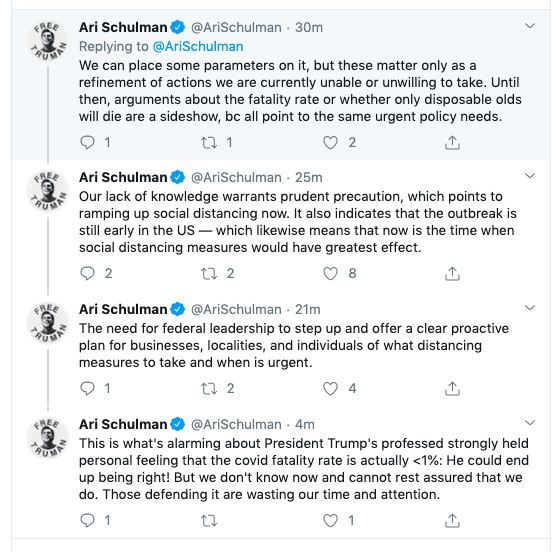View Ari Schulman avatar on 4m tweet
The height and width of the screenshot is (552, 557).
[x=48, y=438]
